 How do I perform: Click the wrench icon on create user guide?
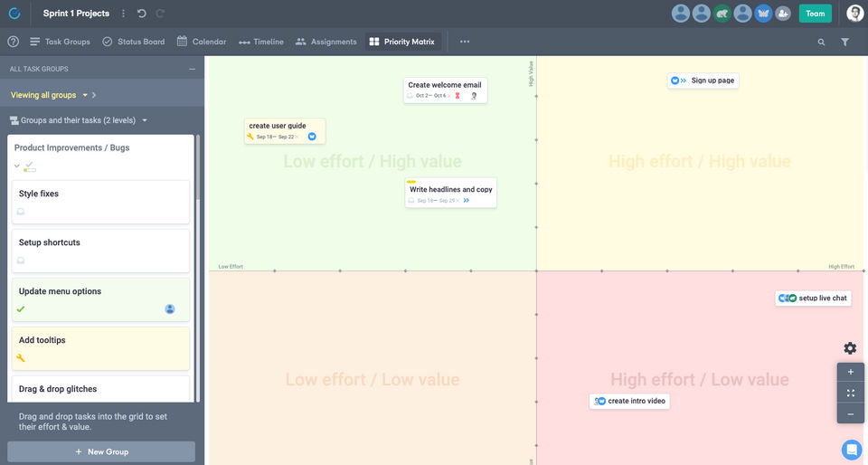[x=250, y=137]
